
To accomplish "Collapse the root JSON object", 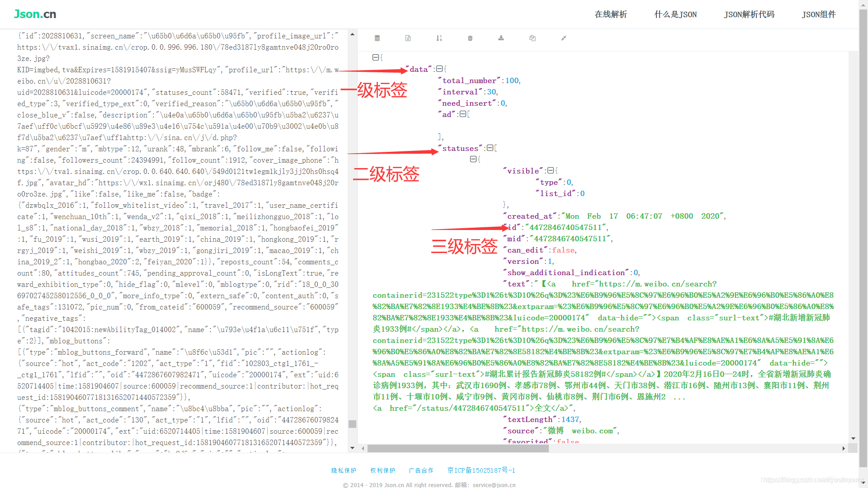I will (375, 57).
